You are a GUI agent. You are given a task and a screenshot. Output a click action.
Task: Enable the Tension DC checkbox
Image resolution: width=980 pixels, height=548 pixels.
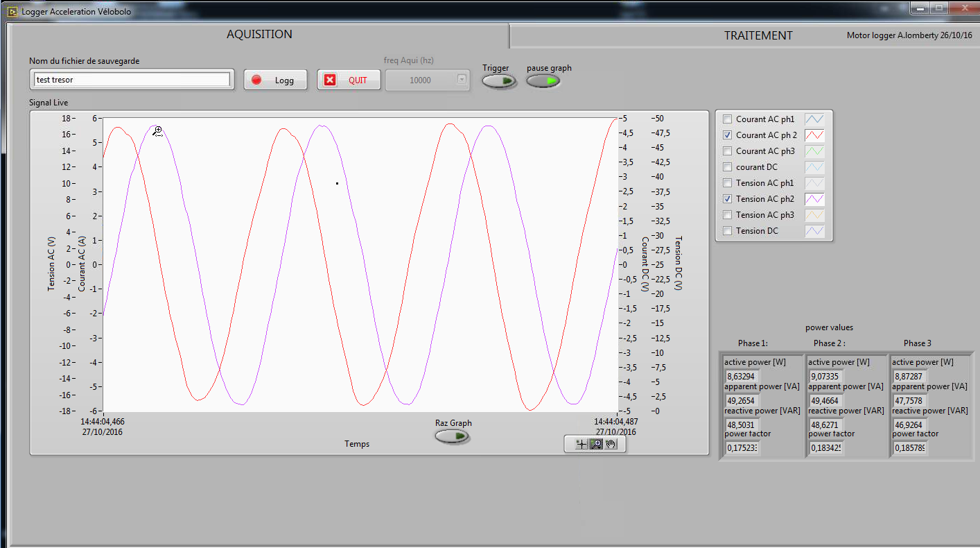[727, 231]
